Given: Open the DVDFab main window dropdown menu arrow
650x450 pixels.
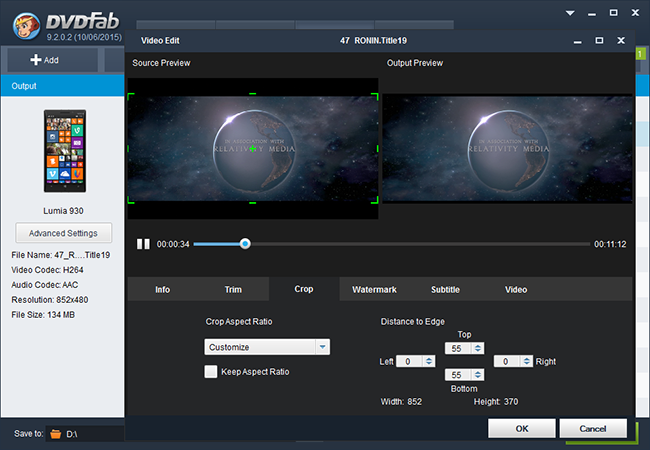Looking at the screenshot, I should pyautogui.click(x=570, y=13).
